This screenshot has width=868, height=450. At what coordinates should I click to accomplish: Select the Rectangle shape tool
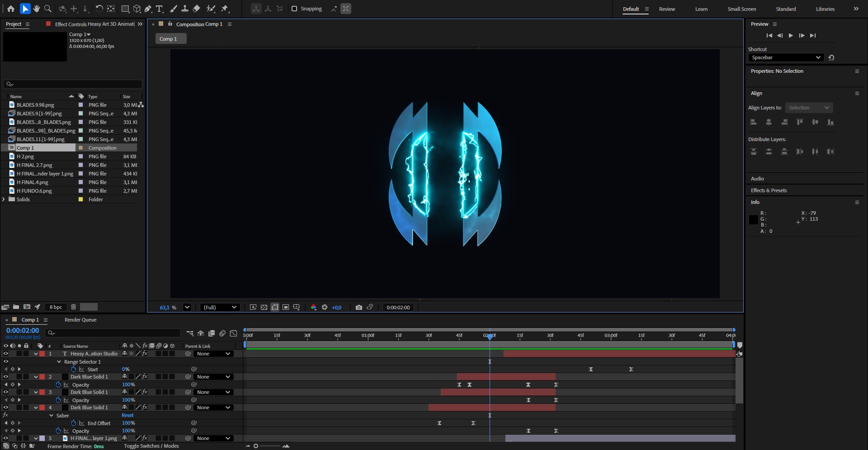125,9
